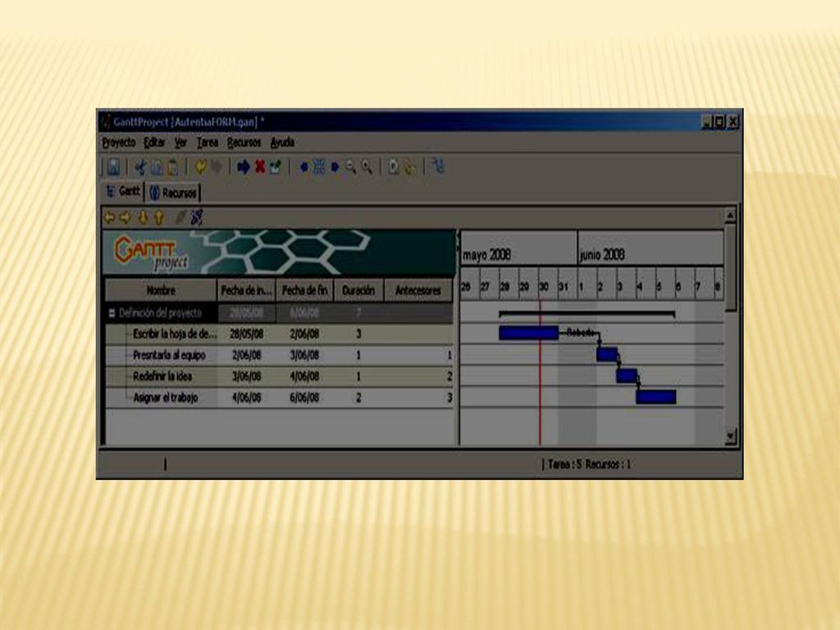Click the Presntarla al equipo bar in chart
840x630 pixels.
coord(607,354)
